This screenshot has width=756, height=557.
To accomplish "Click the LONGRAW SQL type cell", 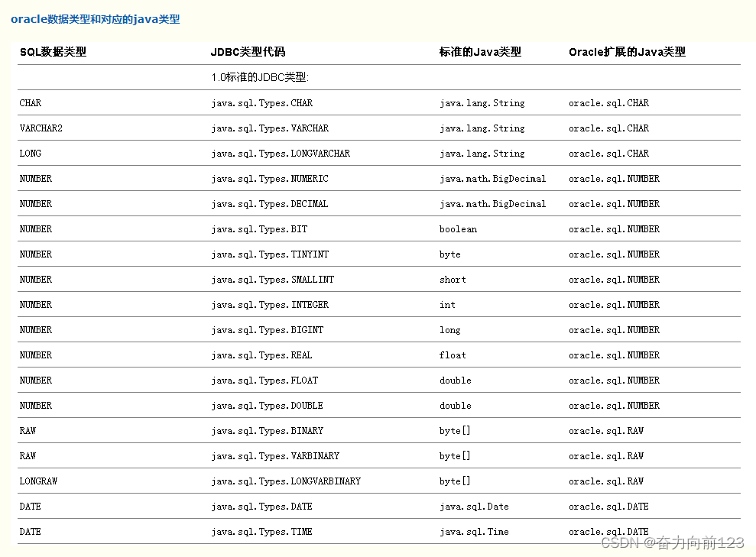I will pos(38,481).
